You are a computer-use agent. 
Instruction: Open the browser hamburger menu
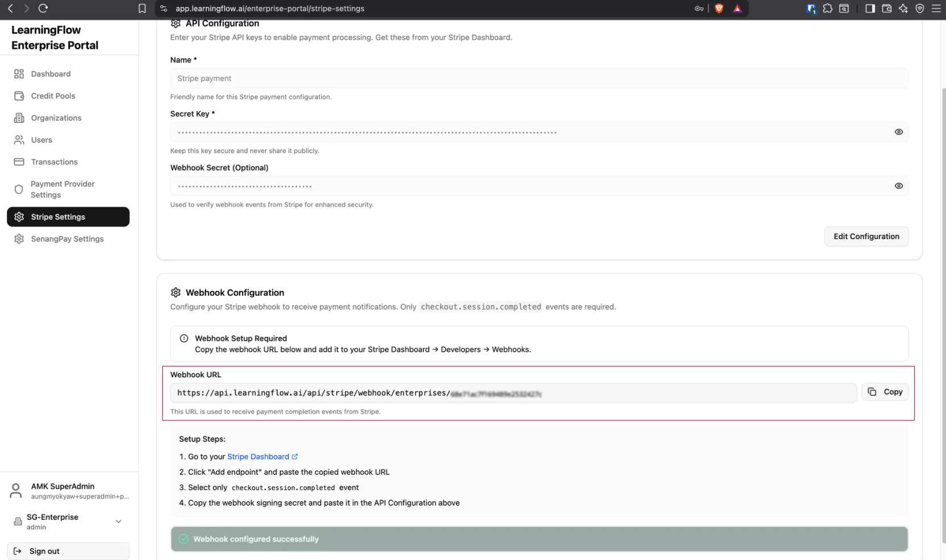(937, 9)
